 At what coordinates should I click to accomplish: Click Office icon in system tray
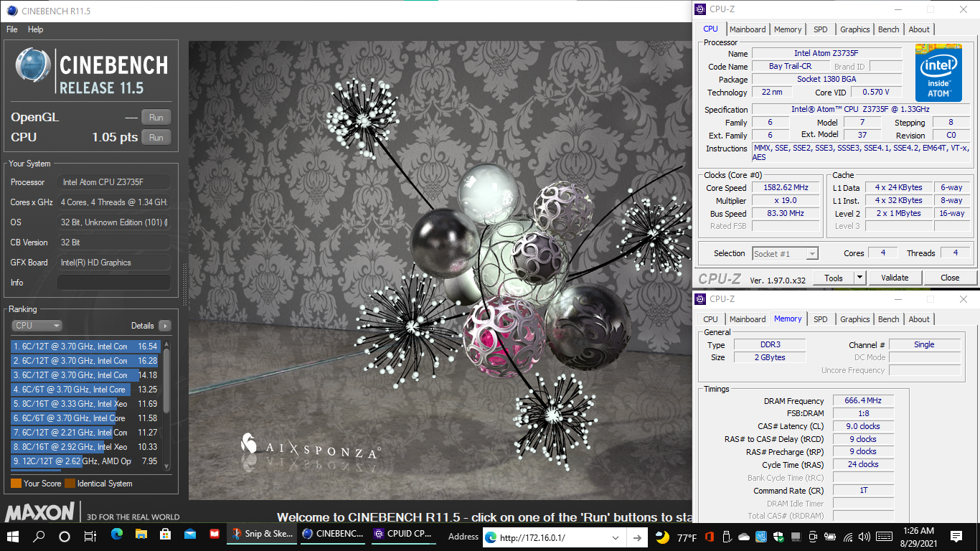(x=710, y=537)
